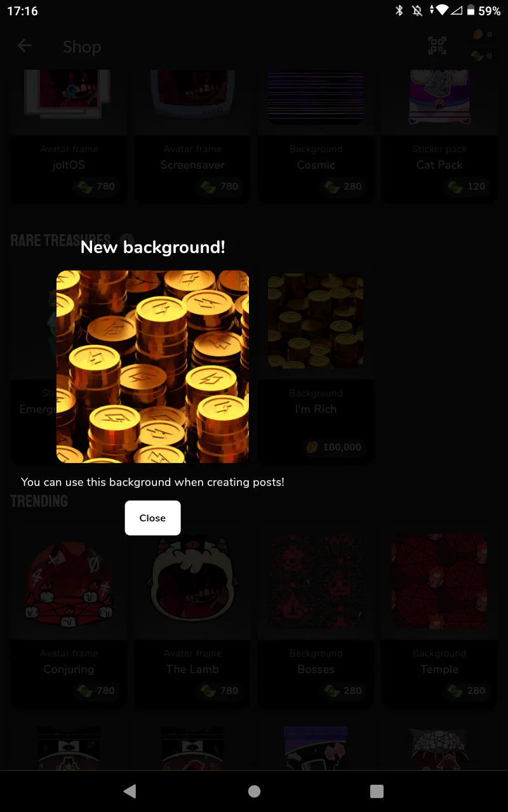
Task: Select the Temple background item
Action: 439,615
